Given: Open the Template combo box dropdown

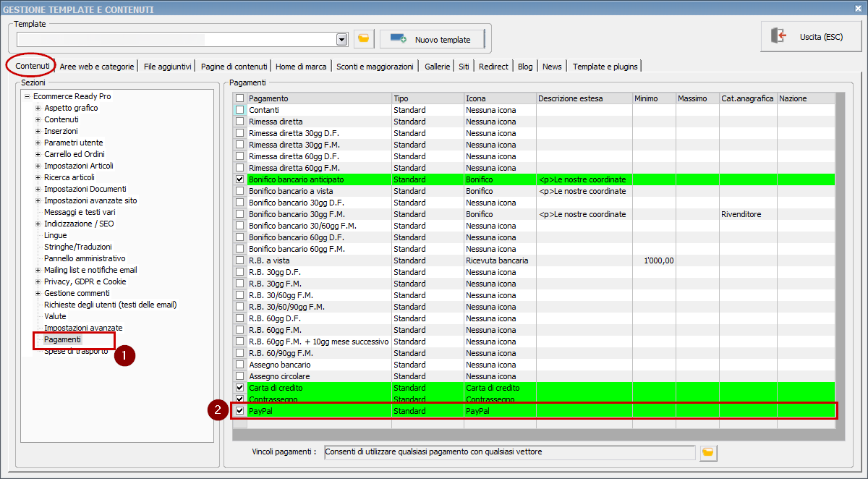Looking at the screenshot, I should point(342,39).
